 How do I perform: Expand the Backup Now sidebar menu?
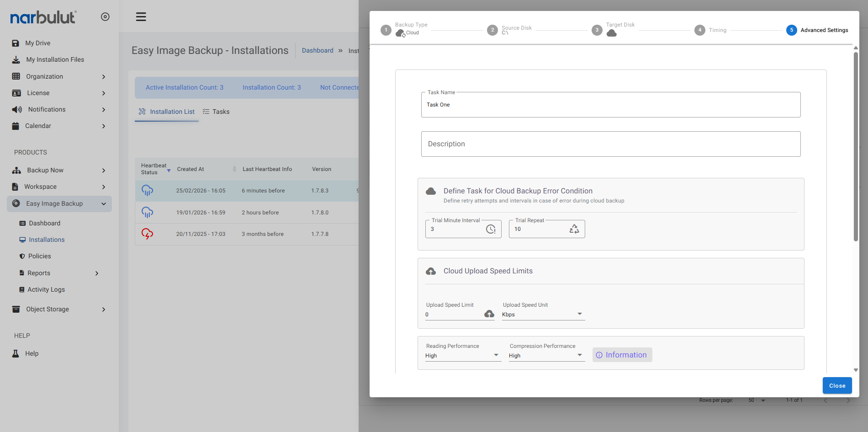59,170
